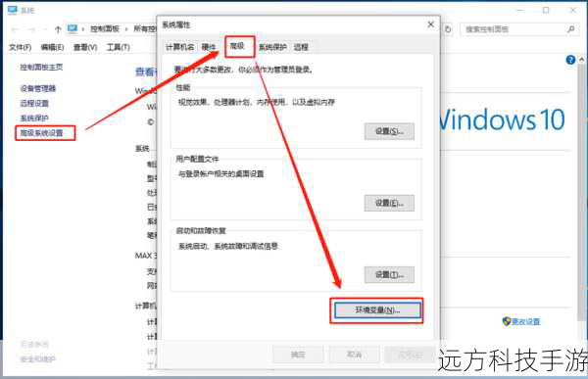Click the System window vertical scrollbar
588x379 pixels.
point(582,191)
